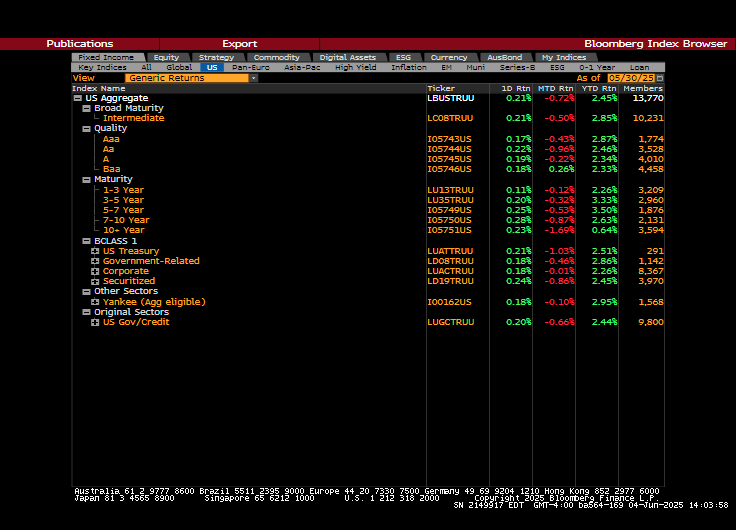Select the Asia-Pac sub-tab
Image resolution: width=736 pixels, height=530 pixels.
click(302, 68)
